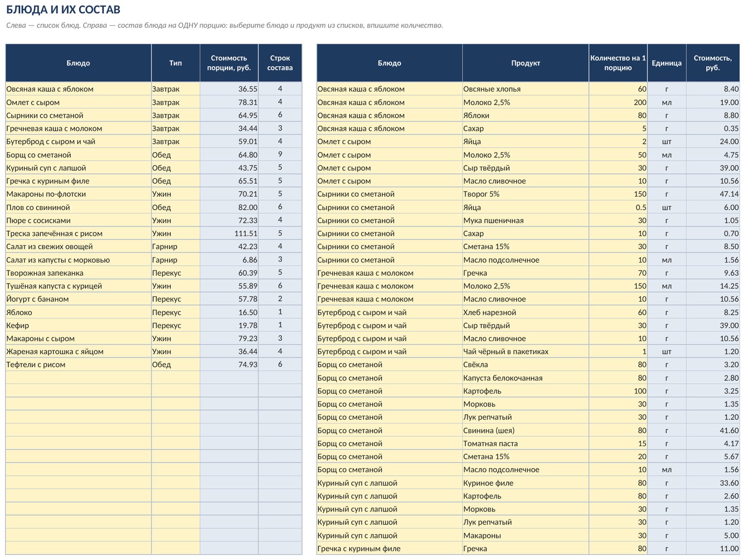Image resolution: width=745 pixels, height=560 pixels.
Task: Select the 'Томатная паста' product cell
Action: [x=525, y=444]
